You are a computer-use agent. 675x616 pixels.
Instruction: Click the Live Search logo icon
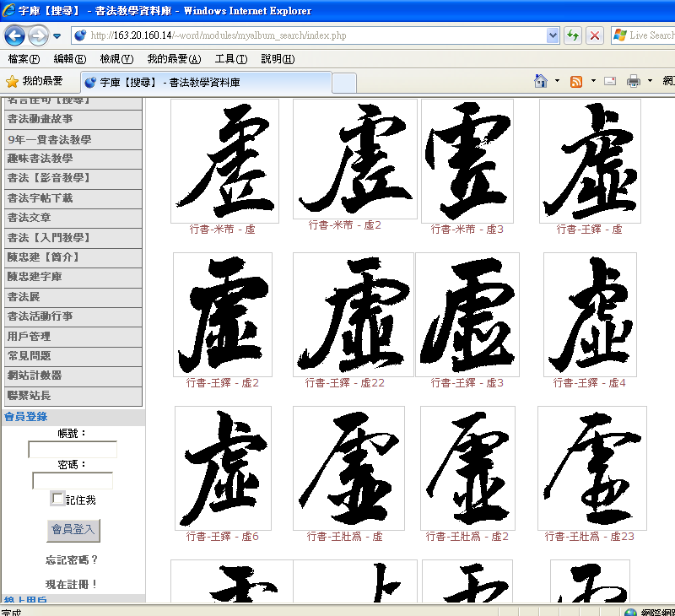620,35
